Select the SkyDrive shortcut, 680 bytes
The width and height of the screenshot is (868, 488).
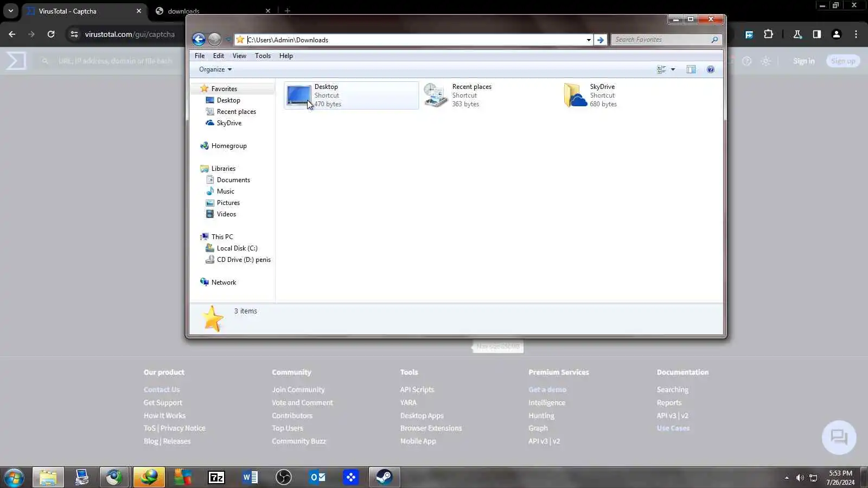pyautogui.click(x=627, y=95)
